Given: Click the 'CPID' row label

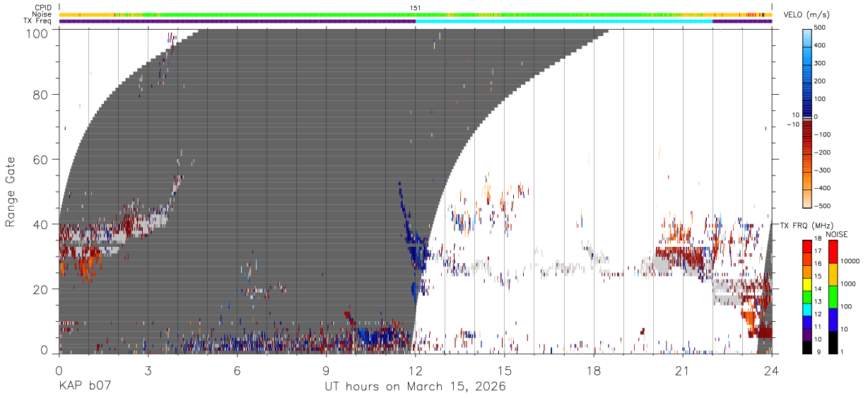Looking at the screenshot, I should click(43, 8).
